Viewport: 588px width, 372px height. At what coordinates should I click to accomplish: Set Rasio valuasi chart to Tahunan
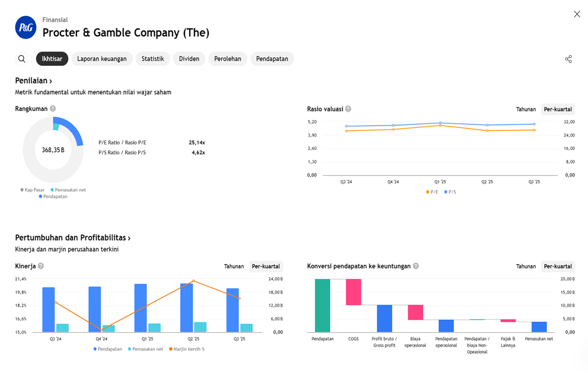coord(526,110)
